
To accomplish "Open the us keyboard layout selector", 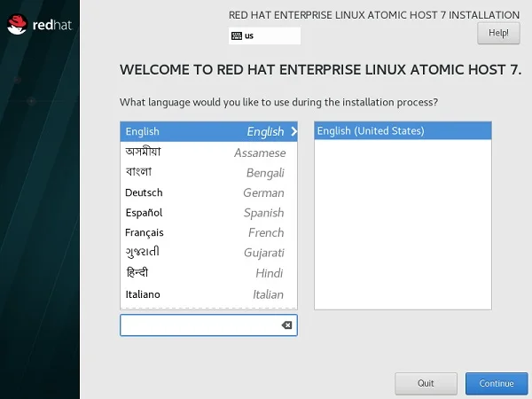I will pyautogui.click(x=264, y=36).
